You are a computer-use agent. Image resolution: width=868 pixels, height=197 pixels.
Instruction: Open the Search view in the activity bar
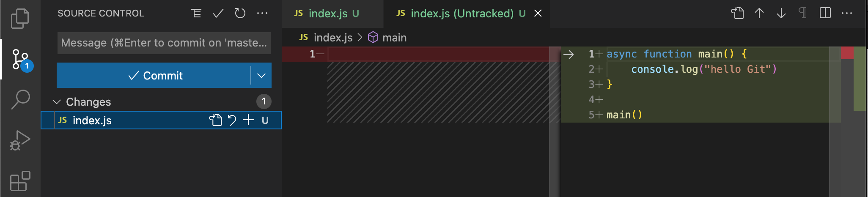click(x=20, y=99)
